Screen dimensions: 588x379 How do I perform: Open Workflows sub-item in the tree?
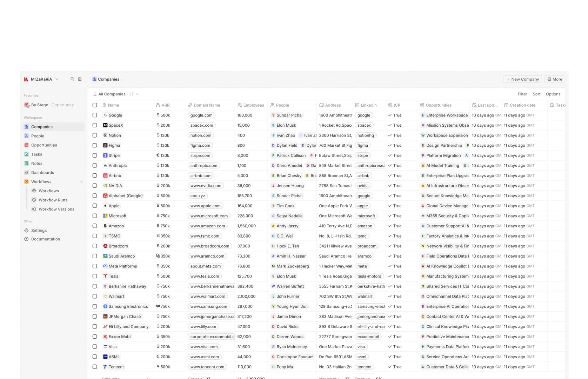tap(48, 191)
